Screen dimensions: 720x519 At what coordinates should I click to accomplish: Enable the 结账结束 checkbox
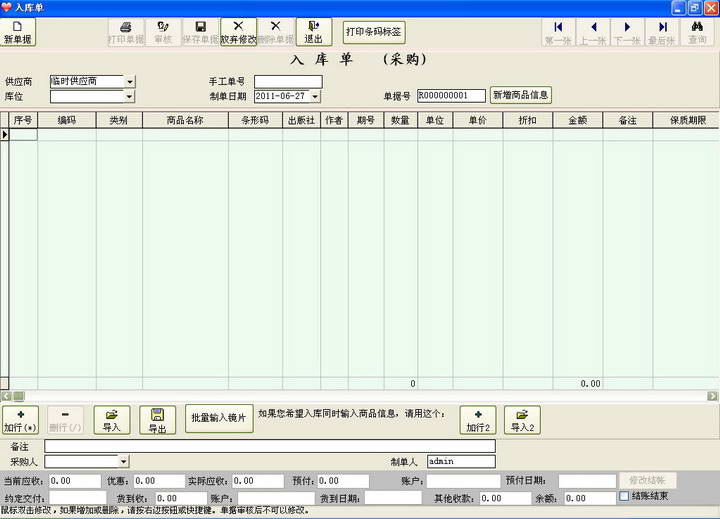625,497
